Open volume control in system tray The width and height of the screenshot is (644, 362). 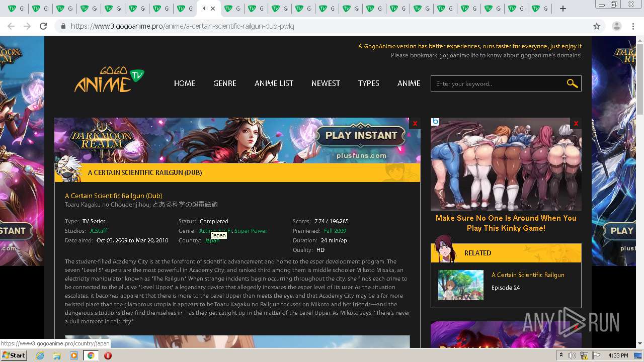pyautogui.click(x=572, y=355)
